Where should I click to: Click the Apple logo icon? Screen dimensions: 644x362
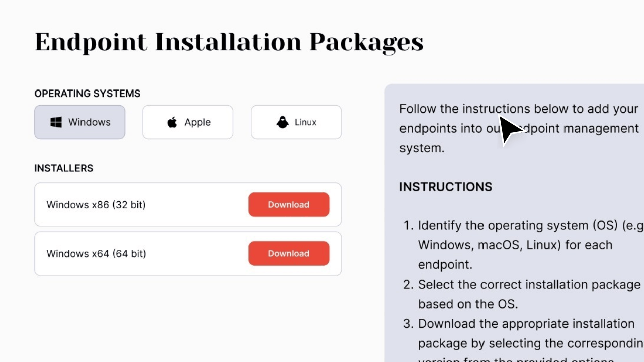click(x=172, y=122)
